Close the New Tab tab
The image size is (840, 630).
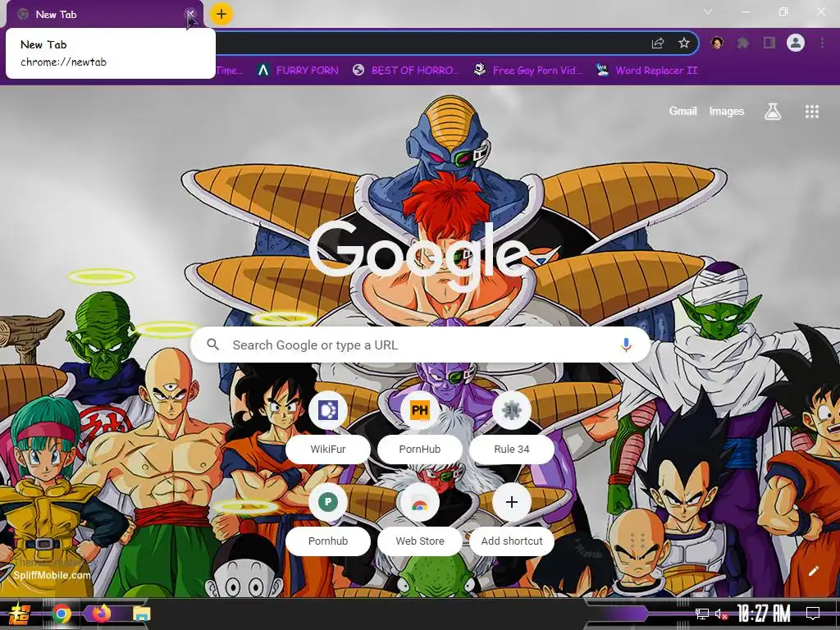(190, 15)
